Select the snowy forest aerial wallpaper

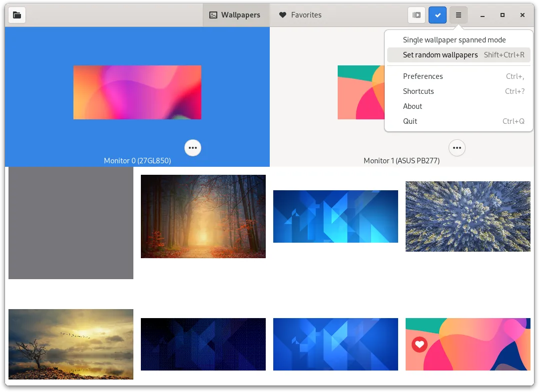tap(468, 216)
